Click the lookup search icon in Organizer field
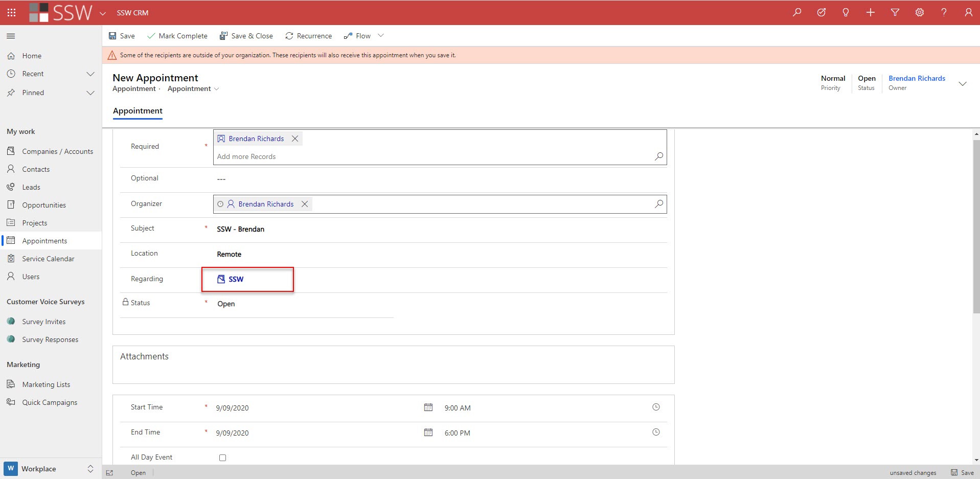Viewport: 980px width, 479px height. pyautogui.click(x=659, y=204)
